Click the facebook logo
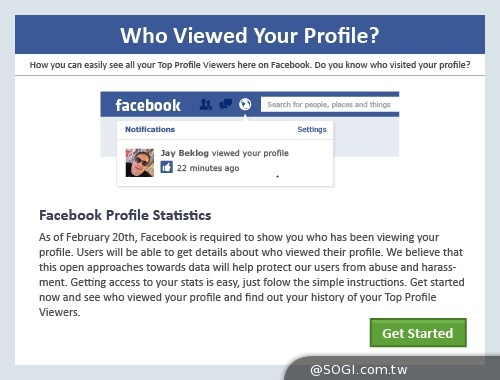The height and width of the screenshot is (380, 500). [x=148, y=105]
